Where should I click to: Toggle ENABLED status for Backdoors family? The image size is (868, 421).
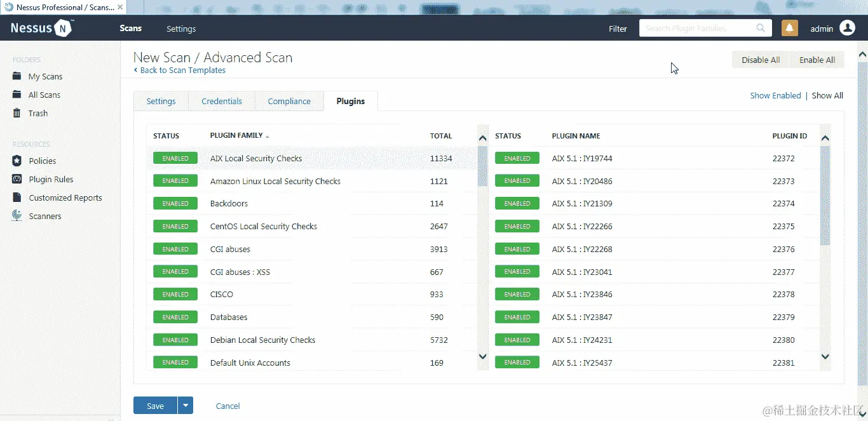(175, 204)
